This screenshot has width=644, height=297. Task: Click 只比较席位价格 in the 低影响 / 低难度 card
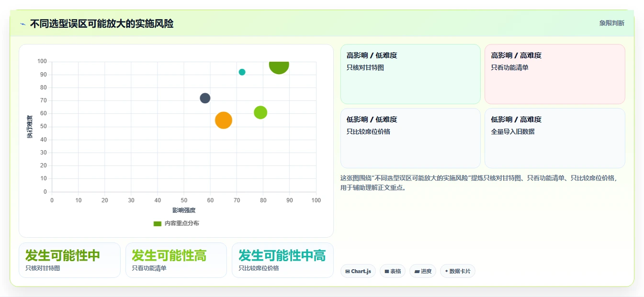368,132
